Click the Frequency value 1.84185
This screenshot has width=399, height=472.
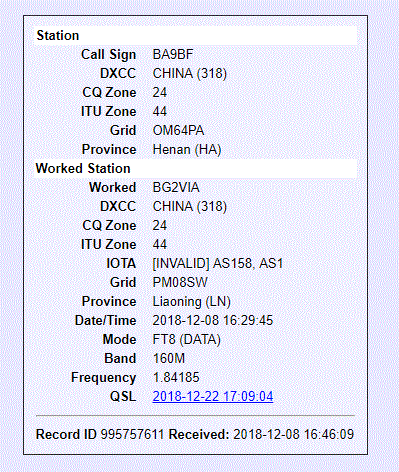point(176,377)
